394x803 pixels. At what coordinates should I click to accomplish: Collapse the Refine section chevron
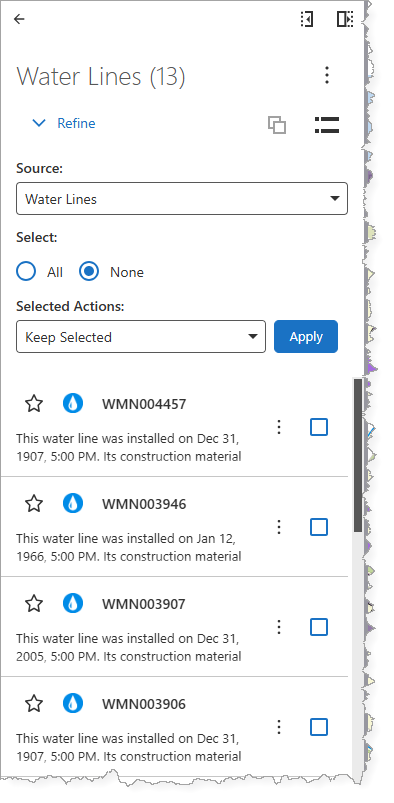click(x=39, y=123)
